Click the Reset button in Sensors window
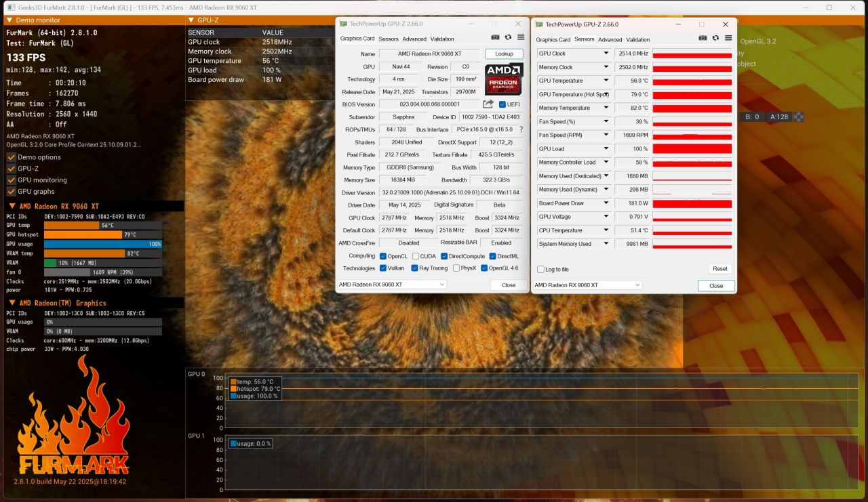Viewport: 868px width, 502px height. click(x=720, y=269)
